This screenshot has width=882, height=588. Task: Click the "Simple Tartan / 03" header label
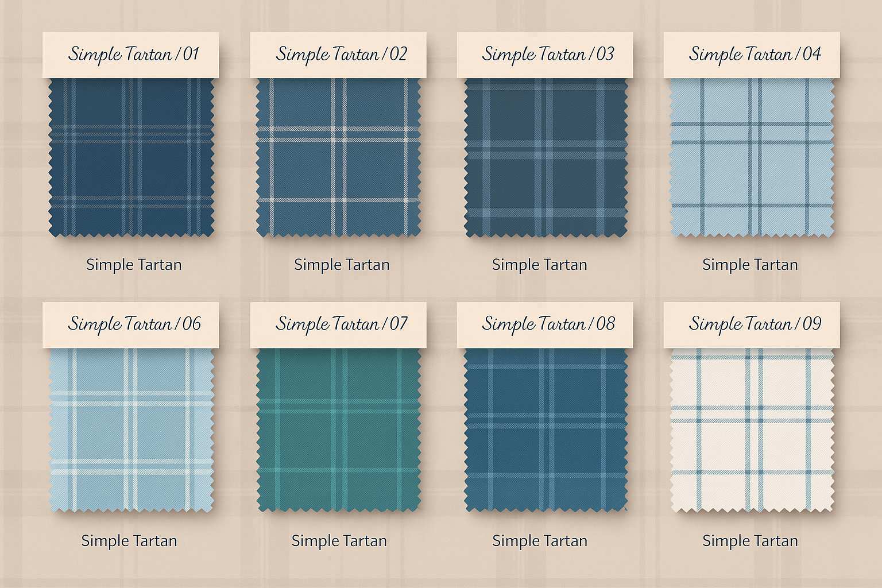coord(545,55)
